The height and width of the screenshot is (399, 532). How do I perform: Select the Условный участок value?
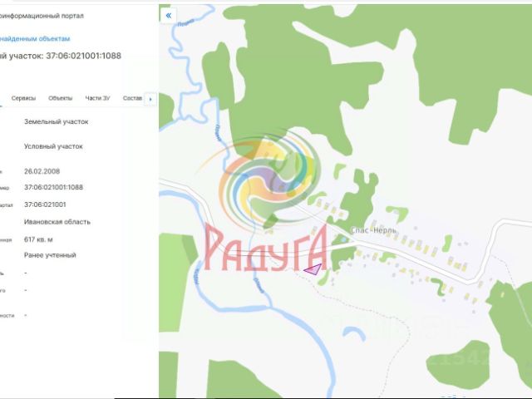(53, 146)
